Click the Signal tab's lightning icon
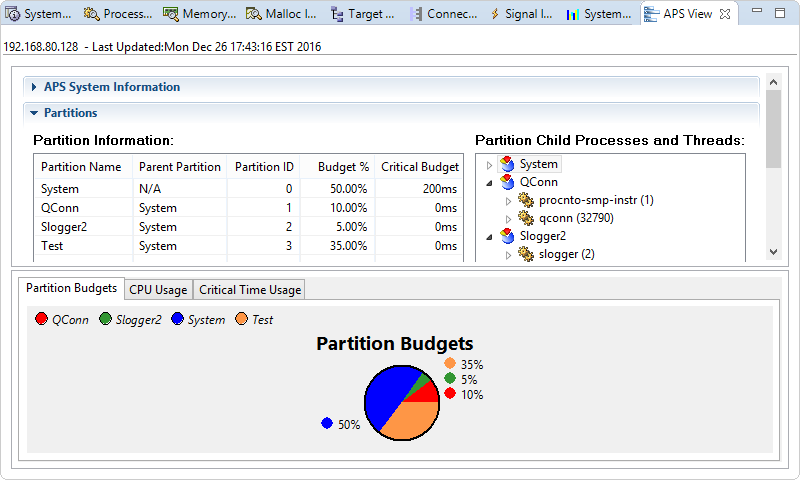The image size is (800, 480). click(494, 14)
